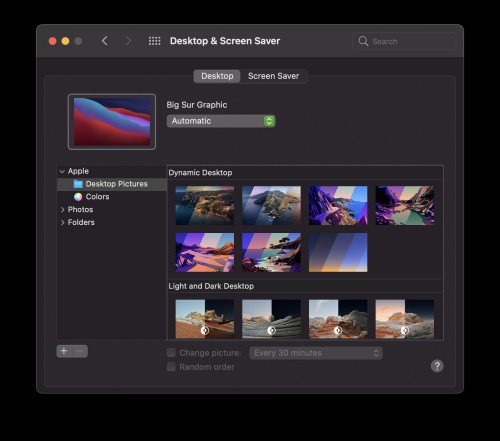The height and width of the screenshot is (441, 500).
Task: Go forward with the right chevron
Action: tap(128, 41)
